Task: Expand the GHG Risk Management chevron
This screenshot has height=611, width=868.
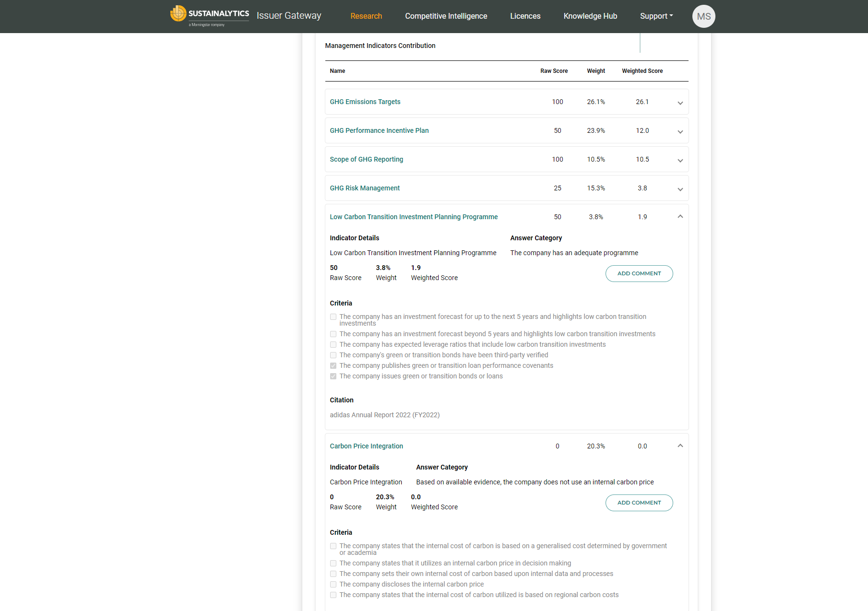Action: coord(680,189)
